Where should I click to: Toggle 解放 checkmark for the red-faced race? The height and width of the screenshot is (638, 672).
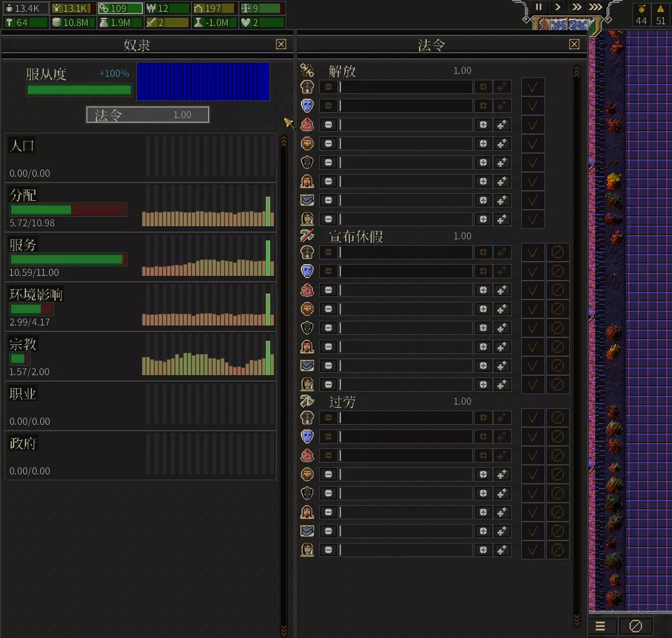pyautogui.click(x=533, y=125)
